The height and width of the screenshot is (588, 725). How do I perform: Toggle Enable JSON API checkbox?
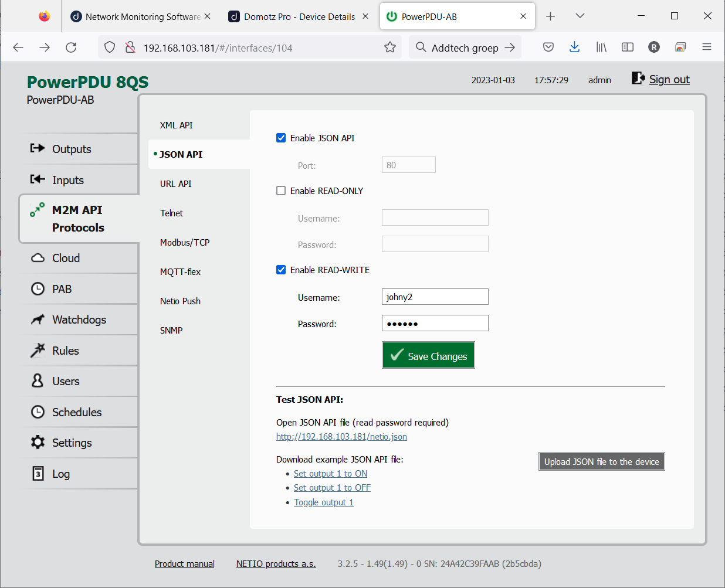(x=281, y=138)
